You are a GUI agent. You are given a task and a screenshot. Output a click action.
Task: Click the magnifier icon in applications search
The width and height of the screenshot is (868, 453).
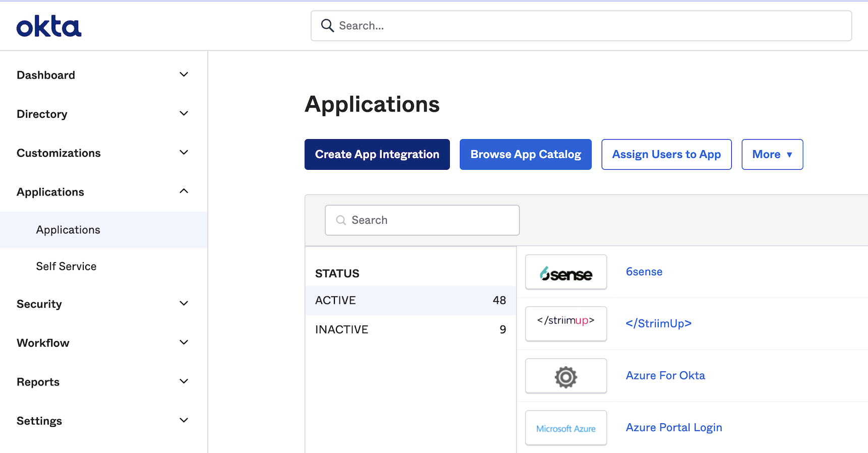pos(341,220)
